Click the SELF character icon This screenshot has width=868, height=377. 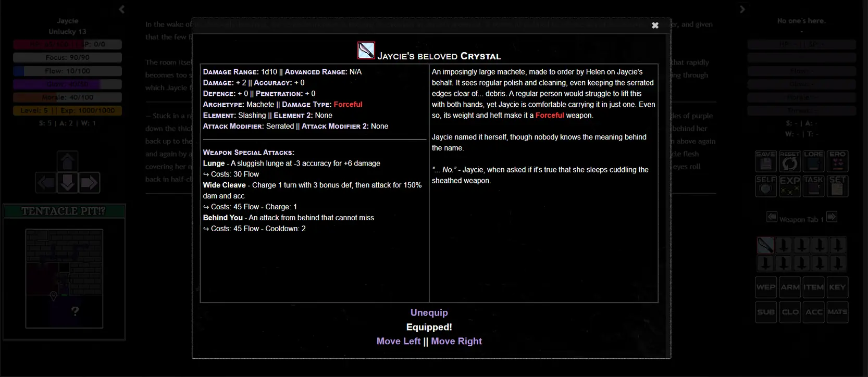765,186
